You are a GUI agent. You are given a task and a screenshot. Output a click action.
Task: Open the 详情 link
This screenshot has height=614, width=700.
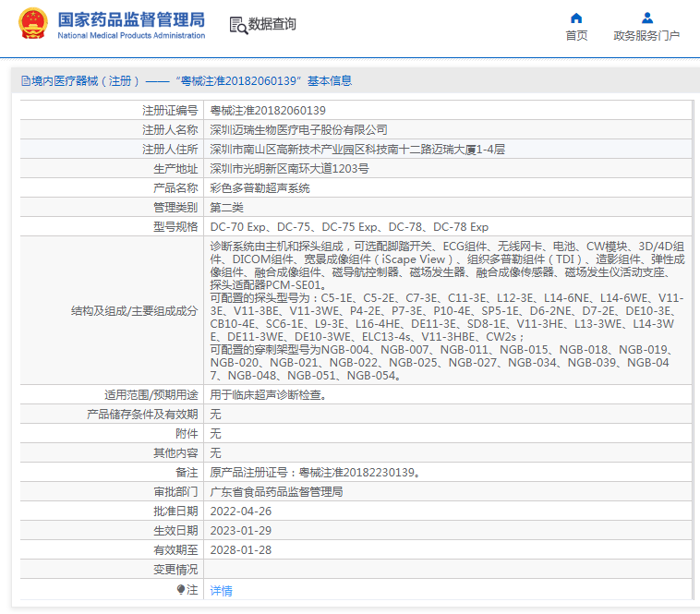click(x=221, y=591)
